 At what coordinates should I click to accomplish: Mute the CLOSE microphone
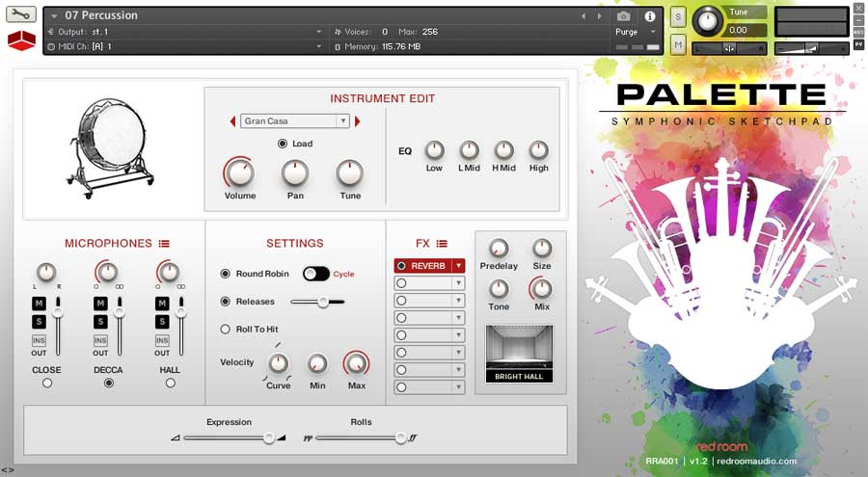(x=39, y=304)
